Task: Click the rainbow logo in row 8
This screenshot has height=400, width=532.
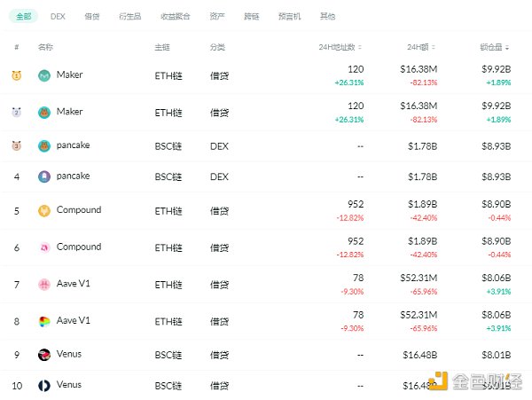Action: point(44,321)
